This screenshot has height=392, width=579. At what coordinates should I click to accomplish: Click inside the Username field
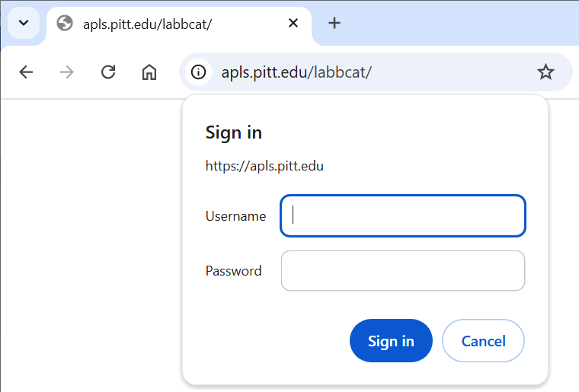tap(403, 215)
